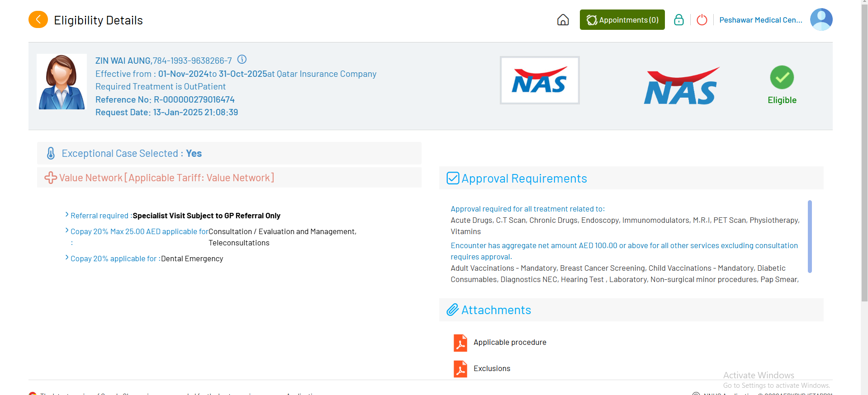Open the Appointments (0) button
Screen dimensions: 868x395
click(622, 20)
